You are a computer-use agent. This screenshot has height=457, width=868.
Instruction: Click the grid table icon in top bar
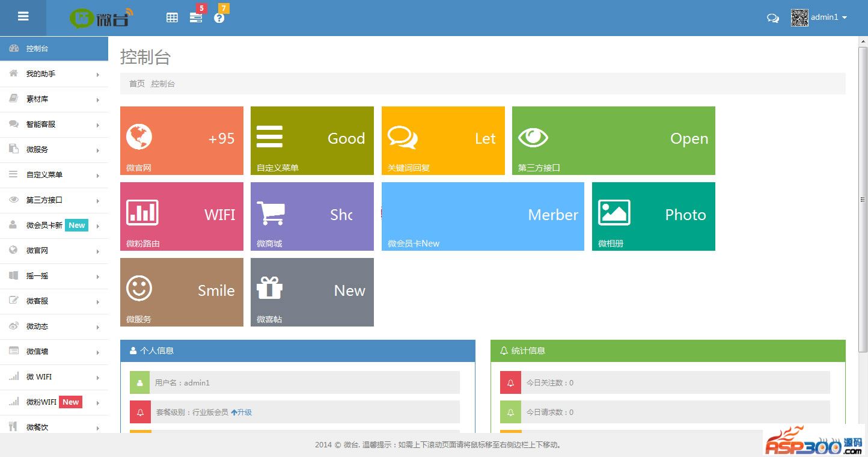point(172,18)
